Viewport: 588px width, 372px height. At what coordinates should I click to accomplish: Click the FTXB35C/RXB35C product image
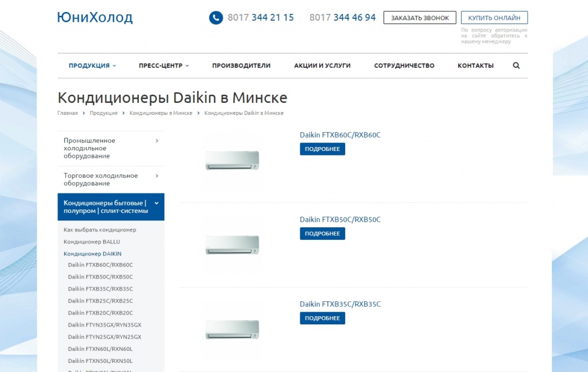pos(233,330)
